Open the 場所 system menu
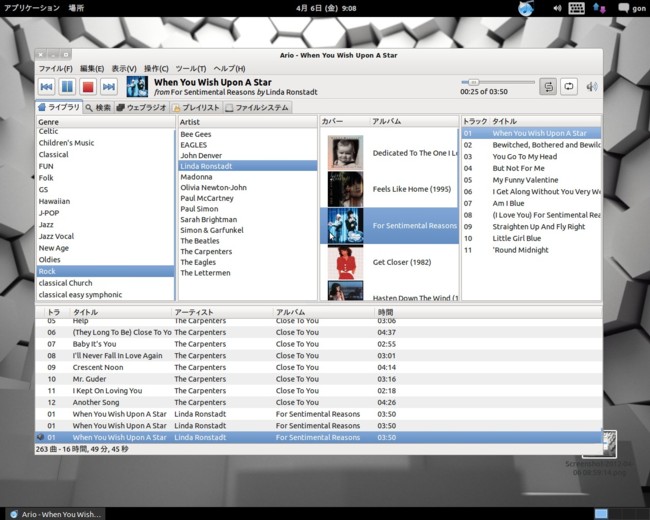This screenshot has height=520, width=650. (x=76, y=8)
